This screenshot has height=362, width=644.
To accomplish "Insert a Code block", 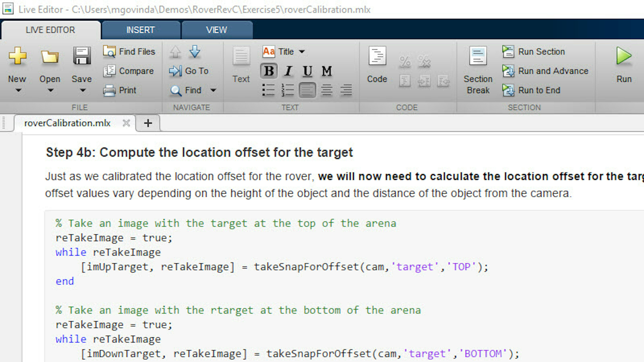I will pos(377,64).
